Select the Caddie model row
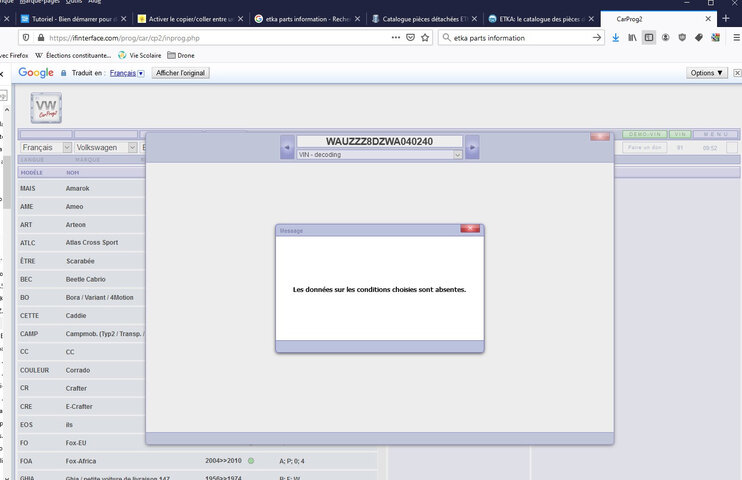742x480 pixels. click(x=82, y=316)
